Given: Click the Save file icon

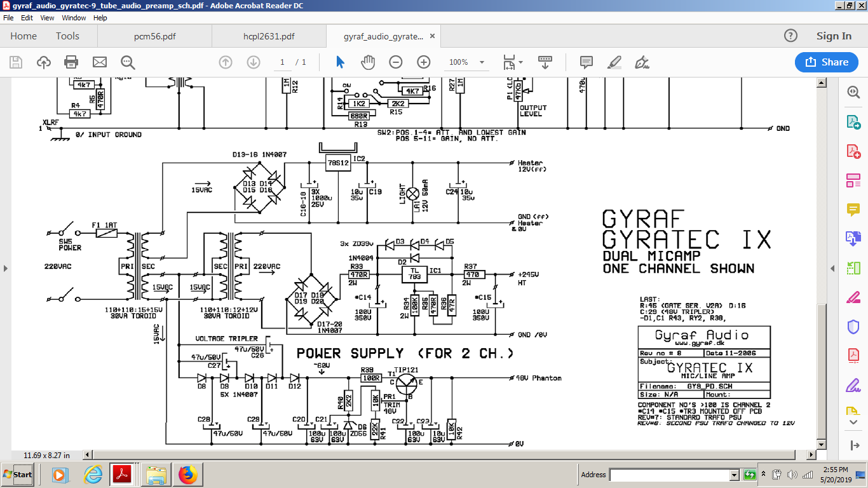Looking at the screenshot, I should 16,62.
